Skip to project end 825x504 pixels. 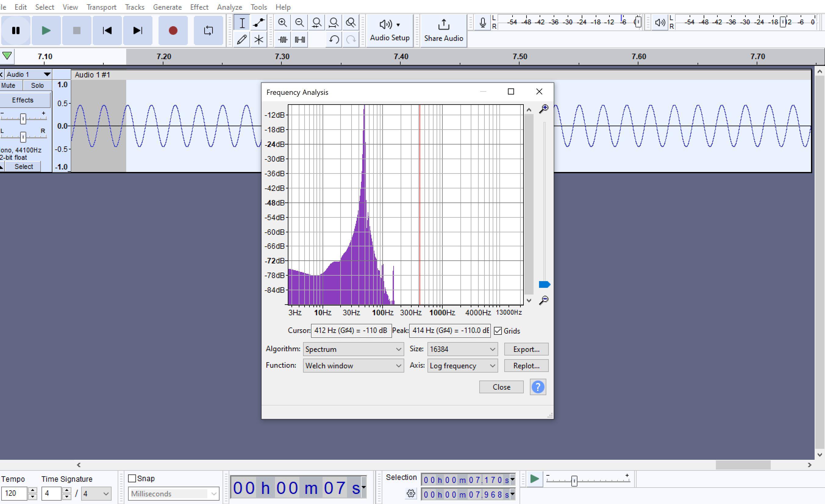tap(137, 30)
